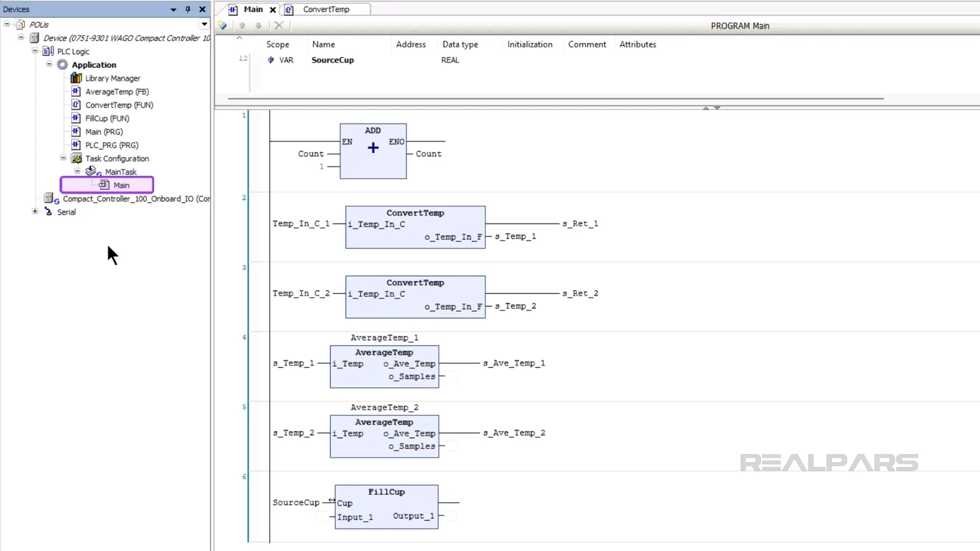Collapse the PLC Logic node
980x551 pixels.
[x=35, y=51]
